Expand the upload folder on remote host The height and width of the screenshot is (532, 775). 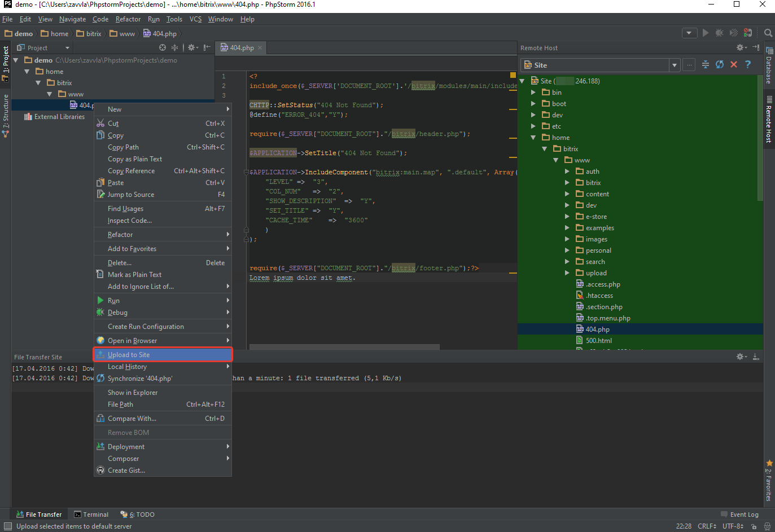567,273
